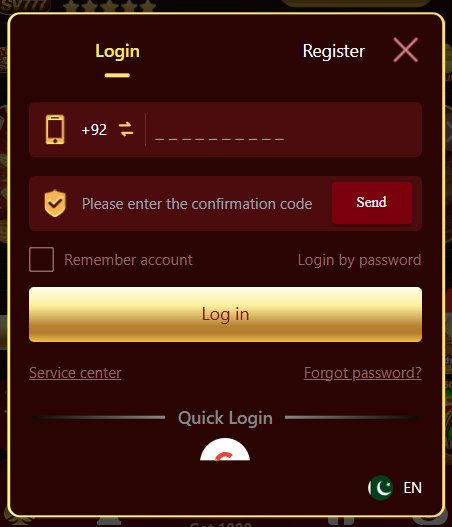Click the Send confirmation code button

pos(372,203)
